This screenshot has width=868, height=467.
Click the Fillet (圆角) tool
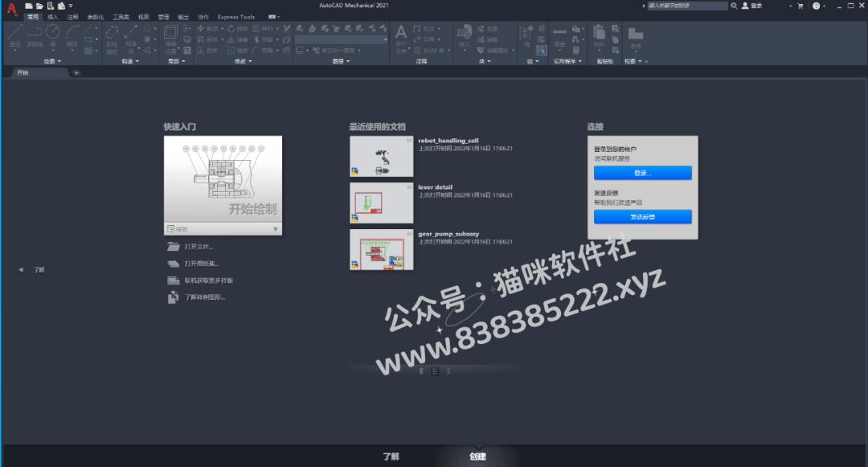[264, 51]
